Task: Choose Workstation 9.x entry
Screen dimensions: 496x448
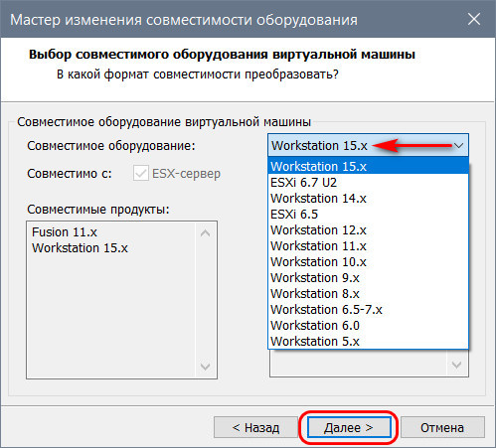Action: tap(368, 277)
